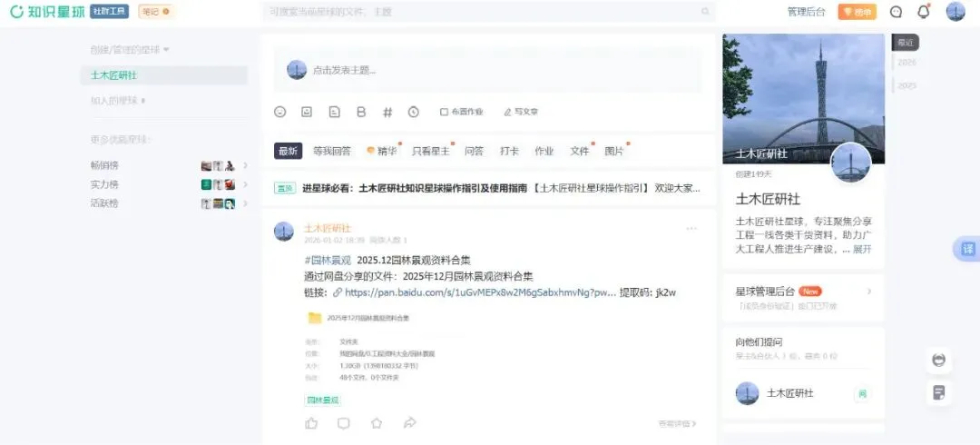Favorite the post with star icon

(377, 423)
